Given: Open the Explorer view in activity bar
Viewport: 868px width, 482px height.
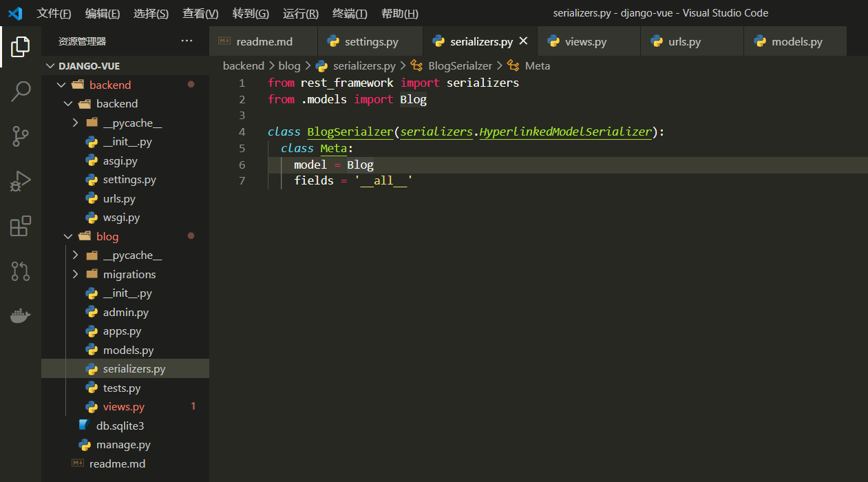Looking at the screenshot, I should [21, 47].
